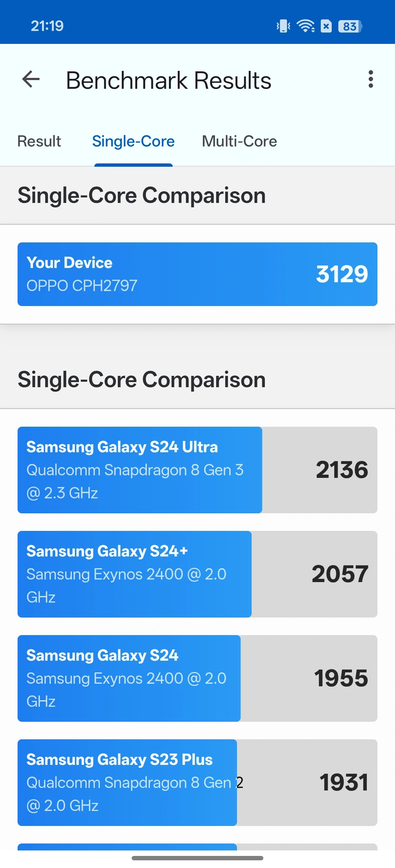This screenshot has width=395, height=868.
Task: Tap the 3129 single-core score
Action: pos(342,274)
